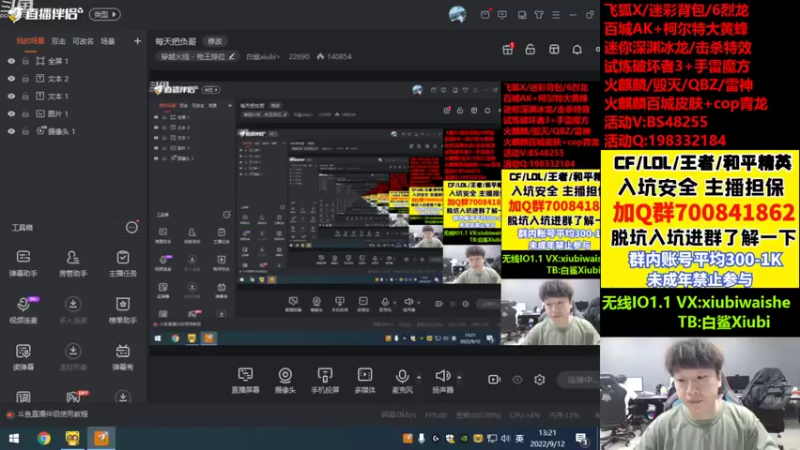The width and height of the screenshot is (800, 450).
Task: Open the 主播任务 tool
Action: pos(122,263)
